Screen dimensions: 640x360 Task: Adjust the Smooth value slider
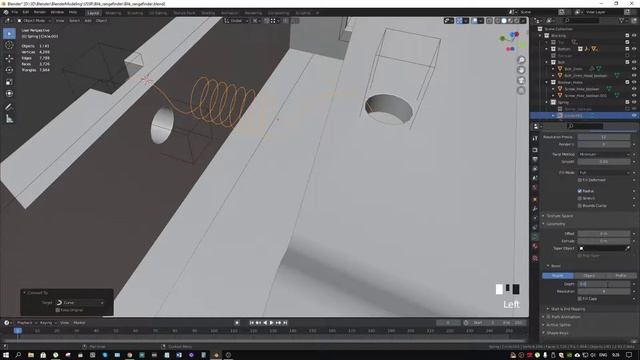[x=604, y=162]
